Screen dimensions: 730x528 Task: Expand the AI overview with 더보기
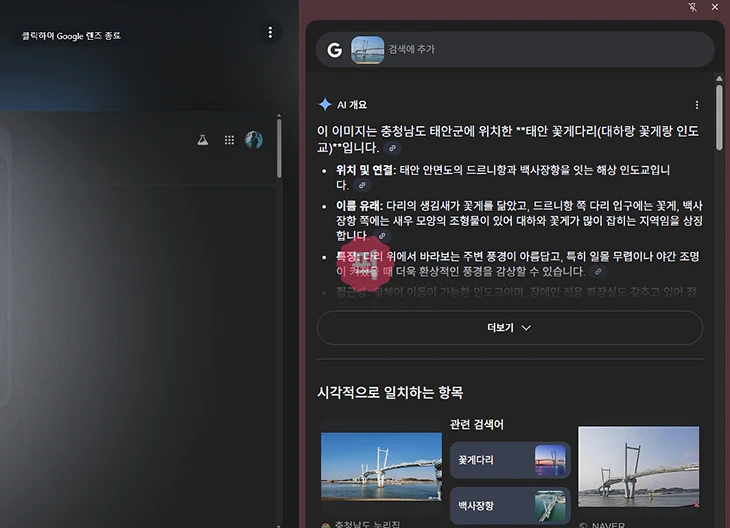(510, 328)
